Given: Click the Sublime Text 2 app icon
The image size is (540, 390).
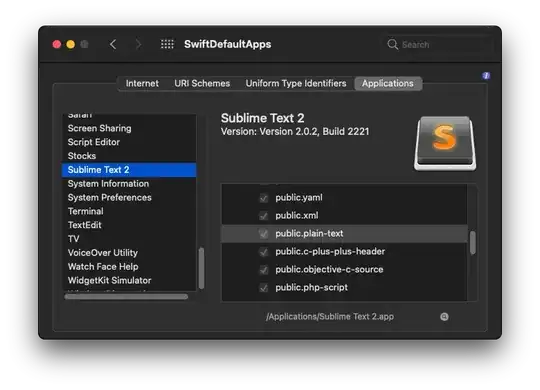Looking at the screenshot, I should click(x=445, y=143).
